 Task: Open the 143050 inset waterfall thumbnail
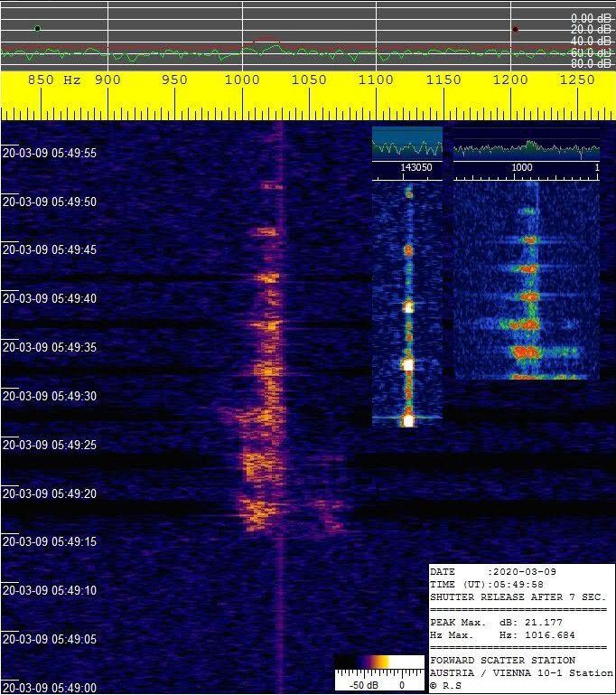pyautogui.click(x=407, y=304)
